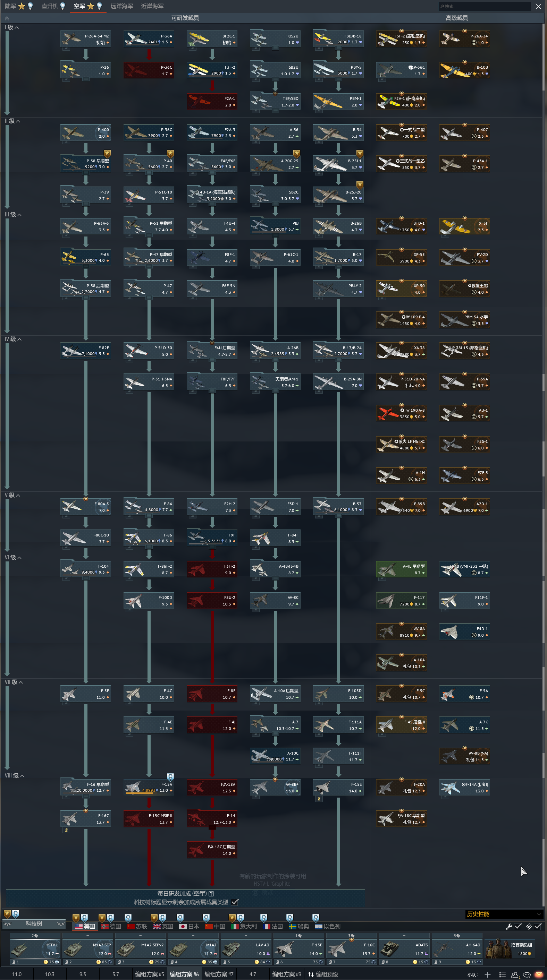Select the F-15C MSIP II locked card
Screen dimensions: 547x980
pyautogui.click(x=149, y=818)
